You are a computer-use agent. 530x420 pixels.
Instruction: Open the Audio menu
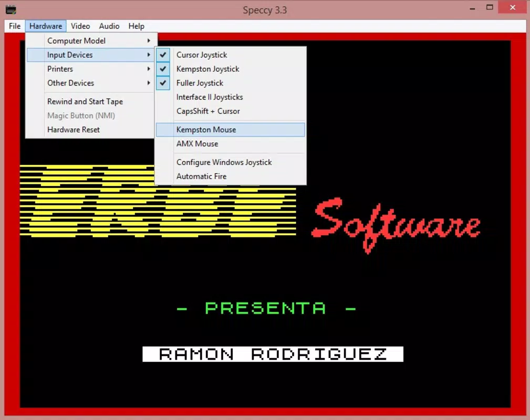coord(109,26)
